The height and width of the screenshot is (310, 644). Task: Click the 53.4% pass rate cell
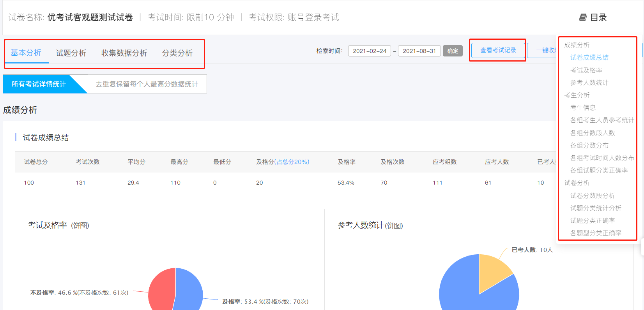[346, 183]
